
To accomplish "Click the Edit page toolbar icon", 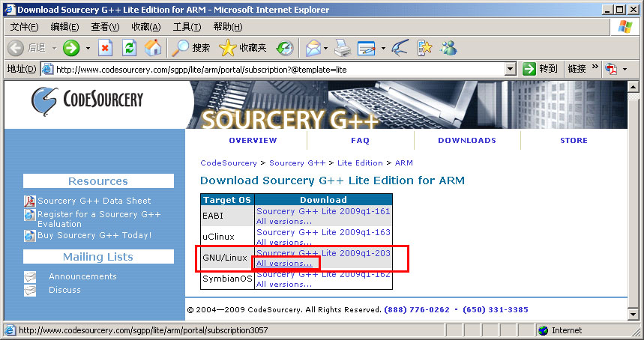I will pos(367,49).
